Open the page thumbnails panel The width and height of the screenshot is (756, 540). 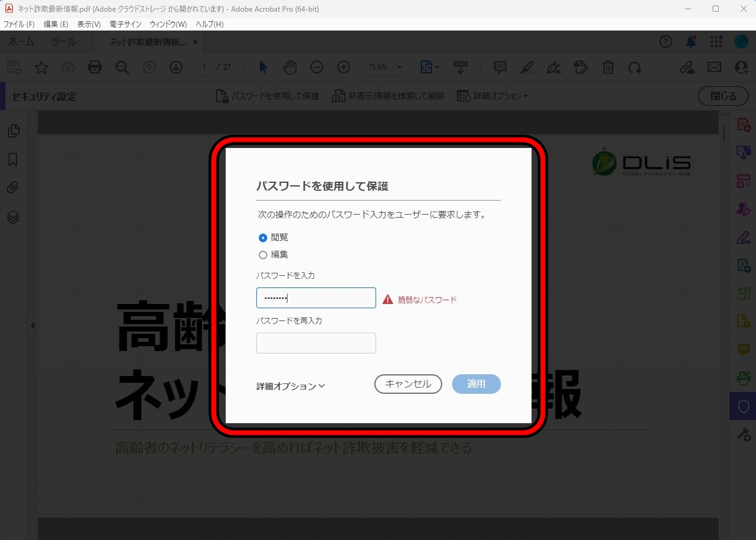(x=13, y=130)
